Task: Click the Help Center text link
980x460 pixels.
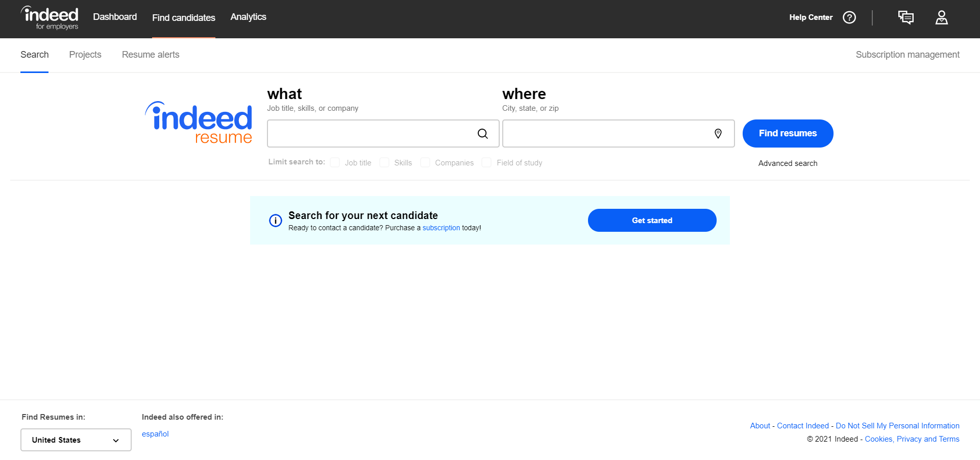Action: pos(811,17)
